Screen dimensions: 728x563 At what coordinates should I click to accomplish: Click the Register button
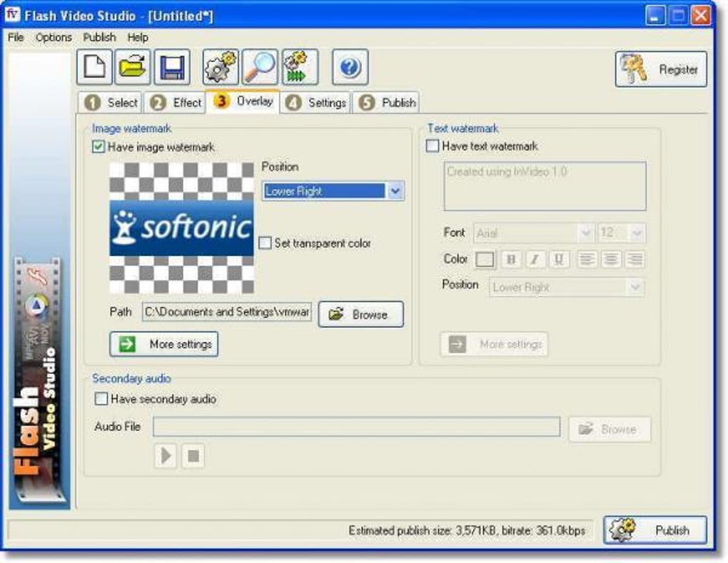(x=661, y=70)
